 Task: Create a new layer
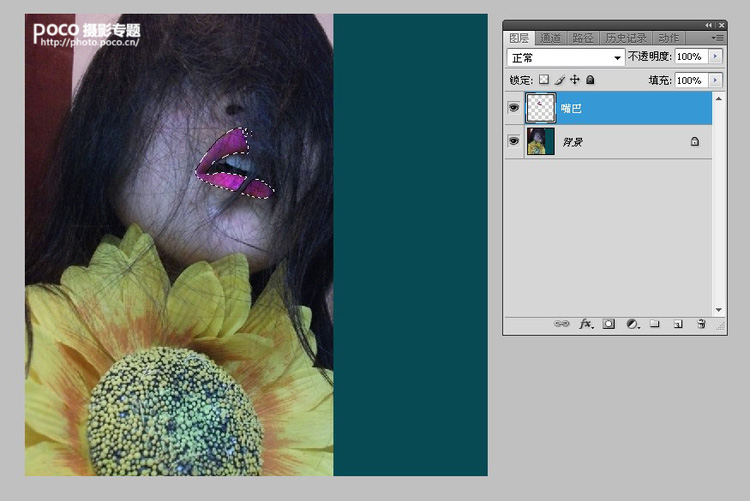[x=678, y=324]
